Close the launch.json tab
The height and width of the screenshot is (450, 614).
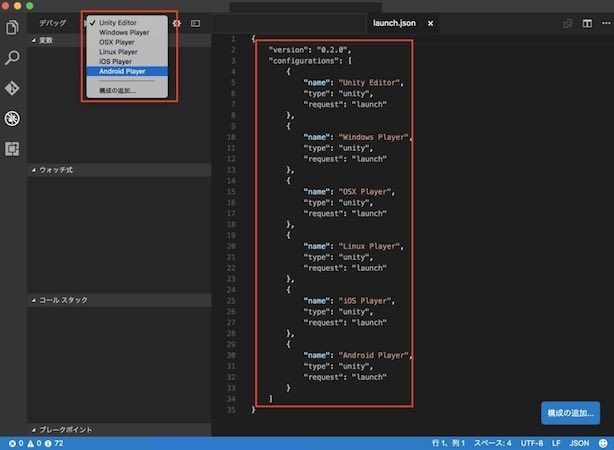coord(430,23)
